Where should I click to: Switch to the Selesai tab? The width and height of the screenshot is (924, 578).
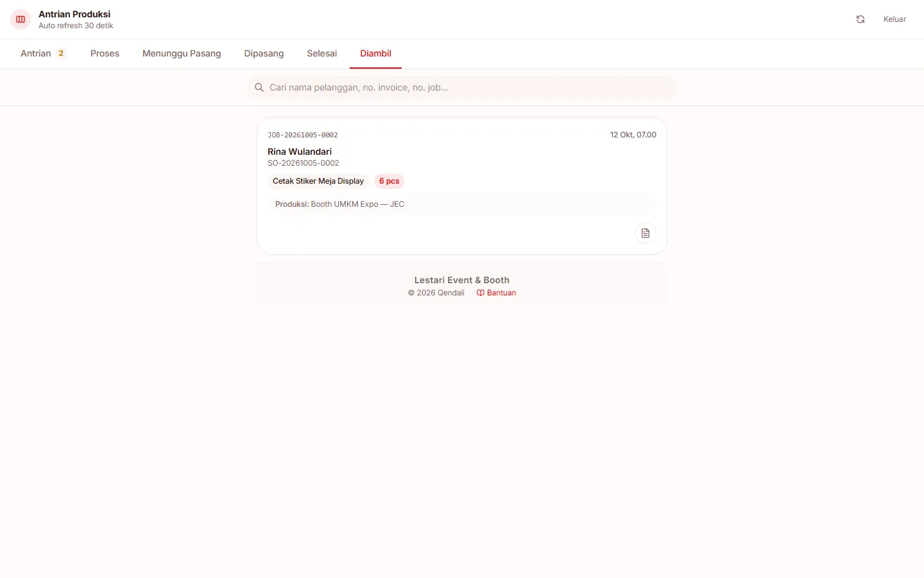tap(321, 53)
